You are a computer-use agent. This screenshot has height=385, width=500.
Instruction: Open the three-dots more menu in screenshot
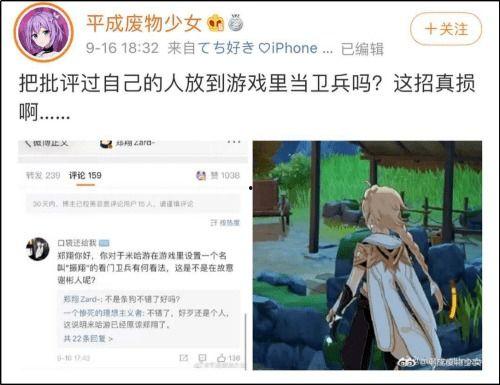coord(234,143)
